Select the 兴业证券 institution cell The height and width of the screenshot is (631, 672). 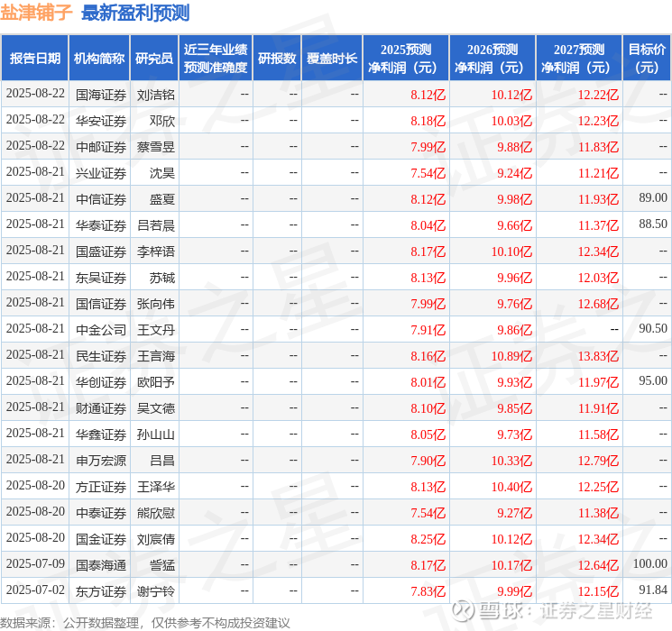[101, 173]
